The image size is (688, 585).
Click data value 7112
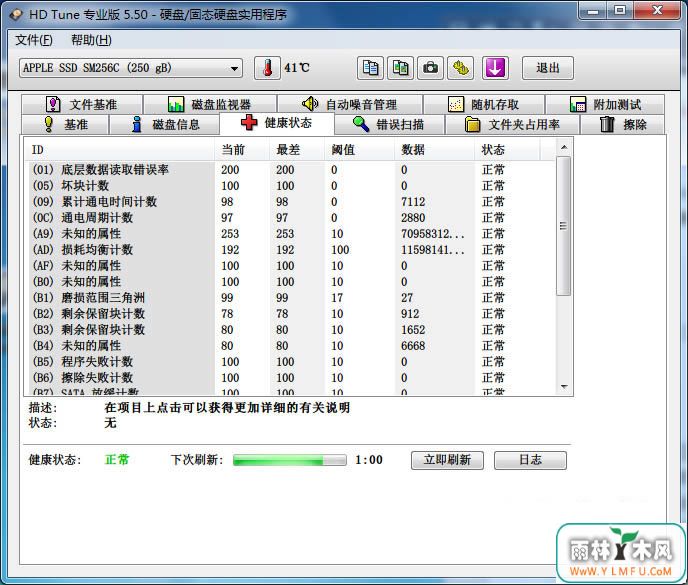pos(413,202)
